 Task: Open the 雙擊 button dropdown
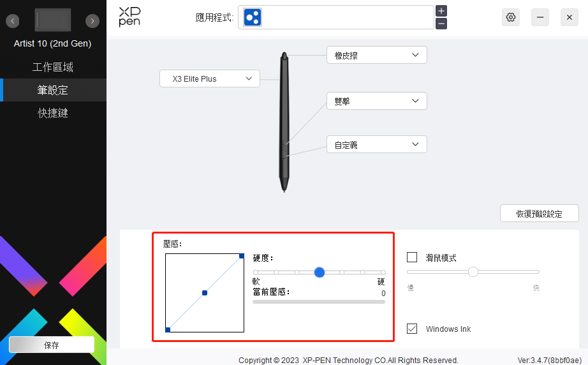point(376,101)
